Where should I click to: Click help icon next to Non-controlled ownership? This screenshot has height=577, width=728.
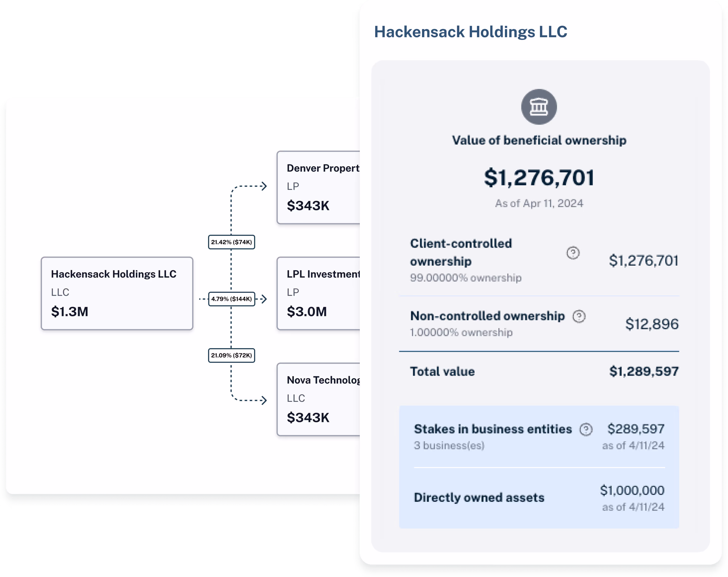click(579, 316)
